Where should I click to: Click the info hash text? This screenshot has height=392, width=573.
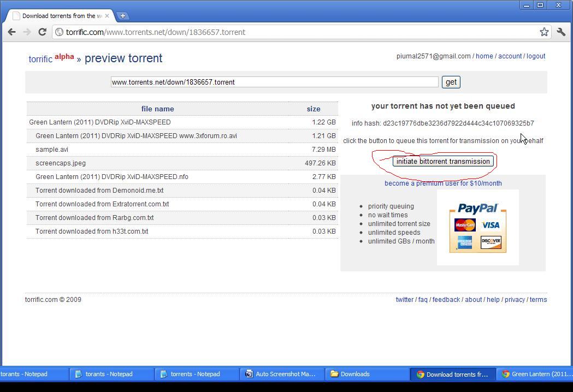pos(442,123)
